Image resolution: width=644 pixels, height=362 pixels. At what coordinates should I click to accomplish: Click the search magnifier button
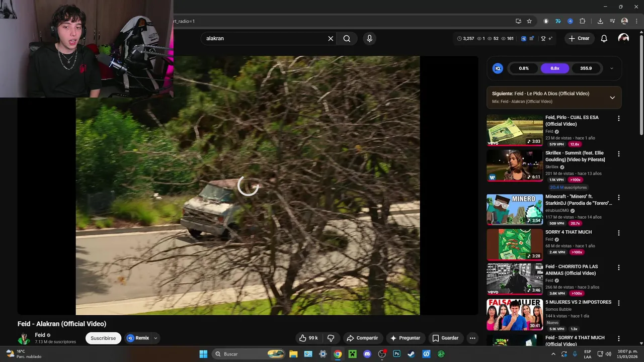(x=347, y=38)
